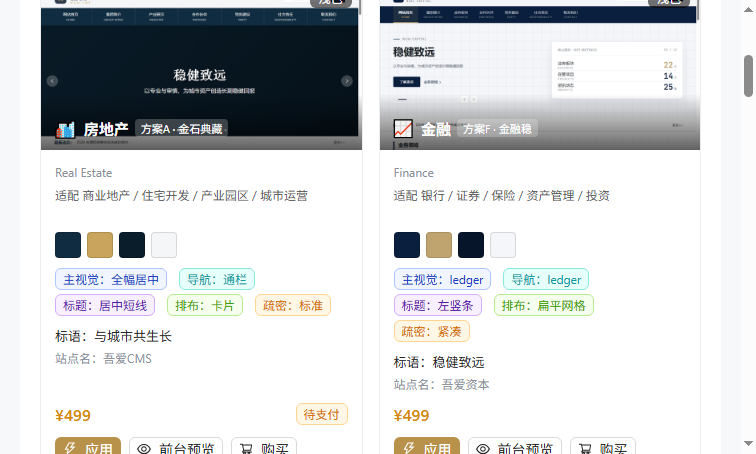Select first navy swatch under Finance
Screen dimensions: 756x454
pos(407,245)
